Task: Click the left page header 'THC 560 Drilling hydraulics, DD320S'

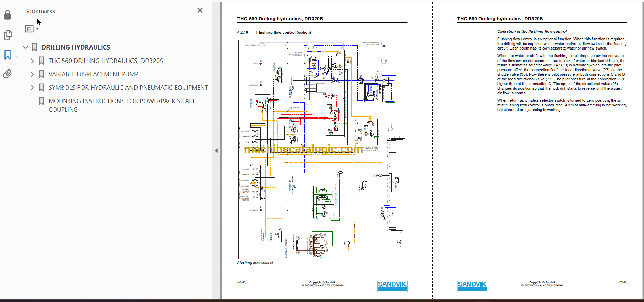Action: tap(280, 19)
